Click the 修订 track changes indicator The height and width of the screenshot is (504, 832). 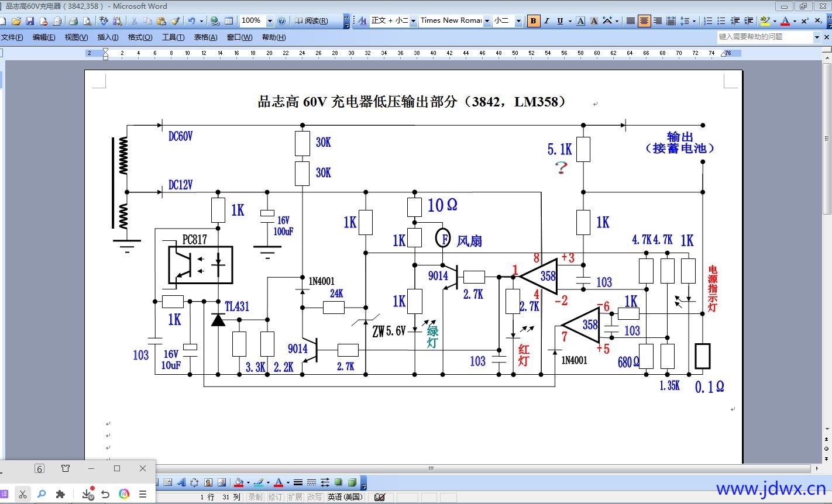pos(275,497)
